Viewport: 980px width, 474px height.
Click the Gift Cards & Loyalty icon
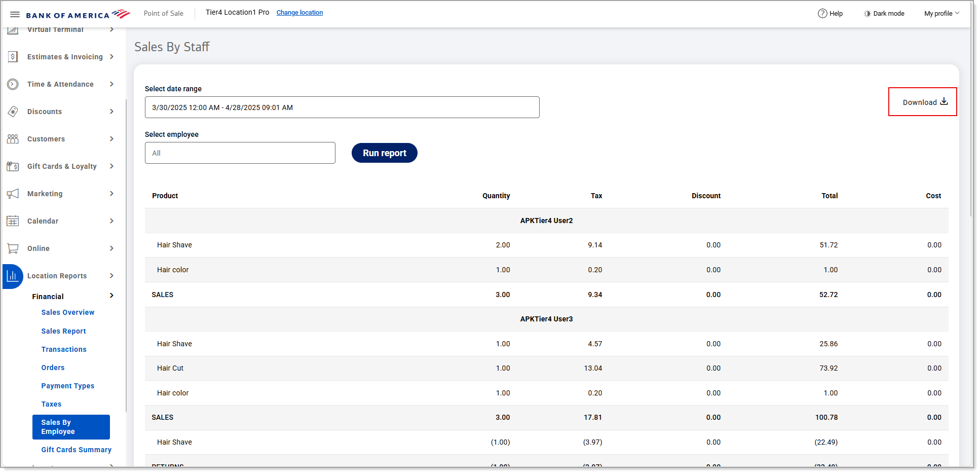pos(13,166)
